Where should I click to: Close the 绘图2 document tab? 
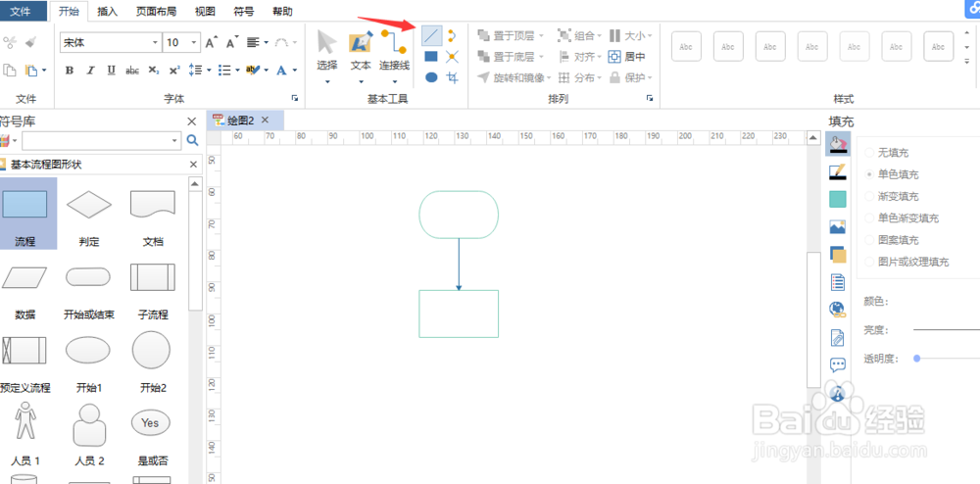[x=265, y=120]
